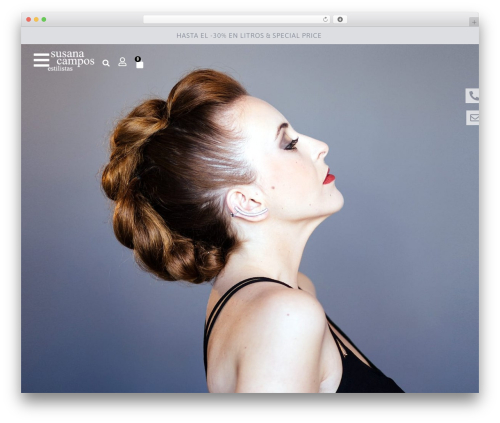Click the promo banner HASTA EL -30% EN LITROS
Image resolution: width=500 pixels, height=423 pixels.
pyautogui.click(x=249, y=35)
